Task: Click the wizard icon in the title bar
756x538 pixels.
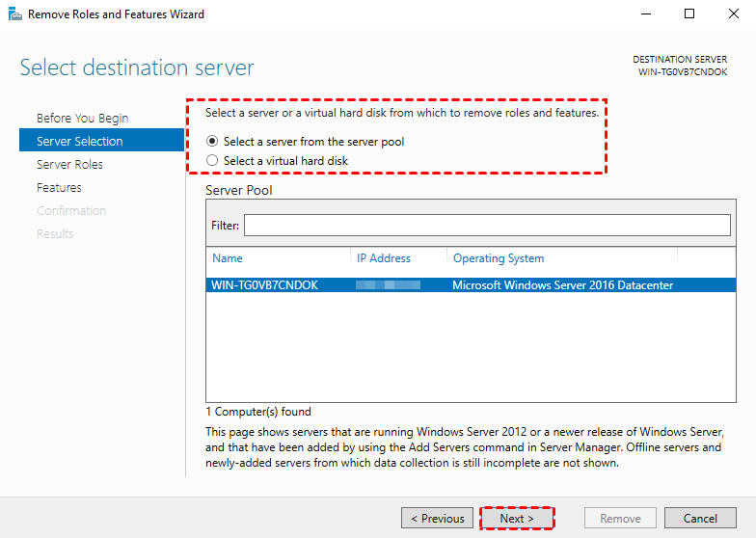Action: tap(14, 14)
